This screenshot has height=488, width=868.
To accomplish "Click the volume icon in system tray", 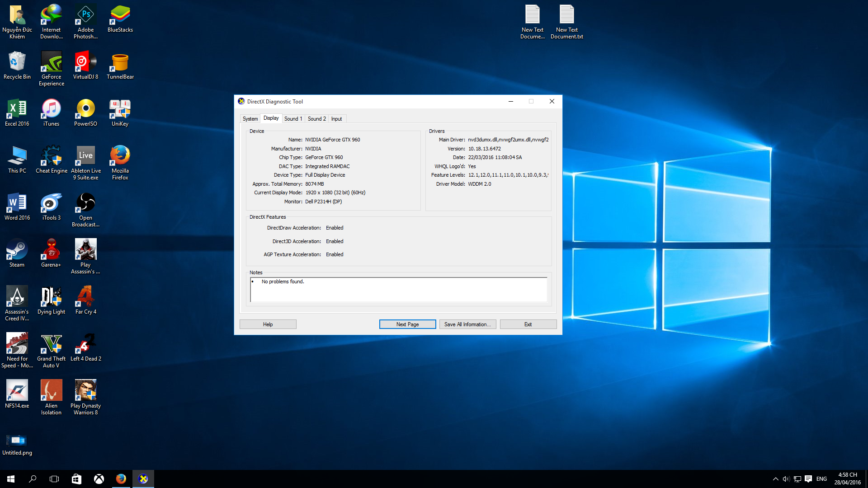I will tap(786, 479).
